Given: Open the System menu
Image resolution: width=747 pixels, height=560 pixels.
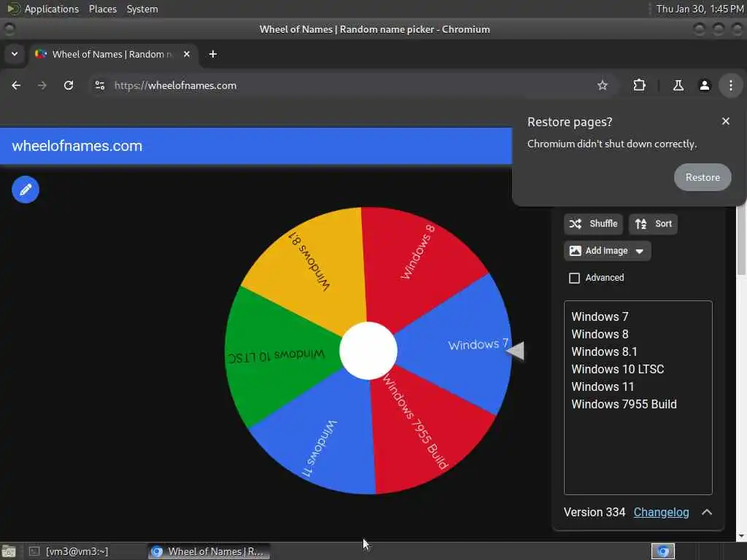Looking at the screenshot, I should [x=142, y=9].
